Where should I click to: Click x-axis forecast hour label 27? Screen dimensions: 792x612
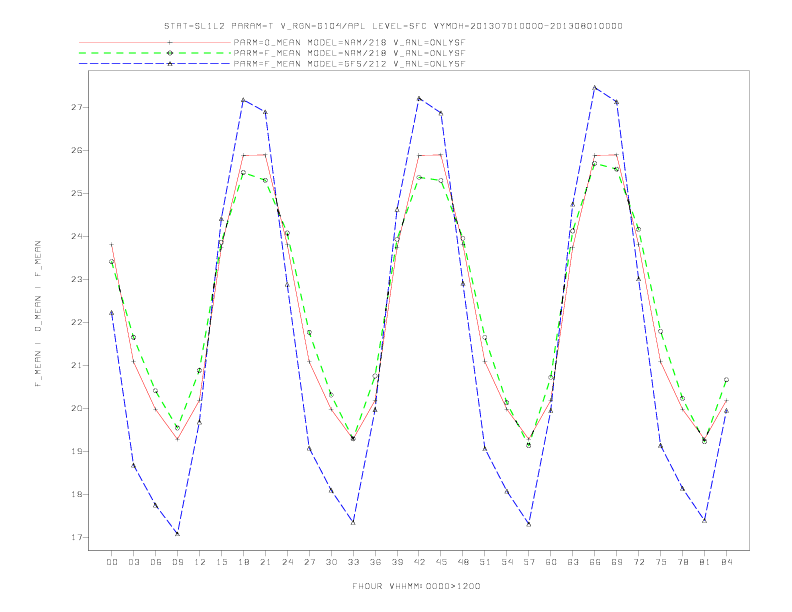coord(309,562)
